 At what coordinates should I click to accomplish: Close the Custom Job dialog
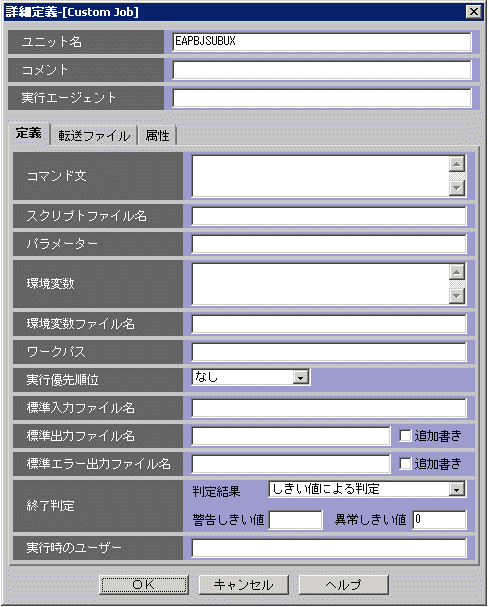click(474, 12)
